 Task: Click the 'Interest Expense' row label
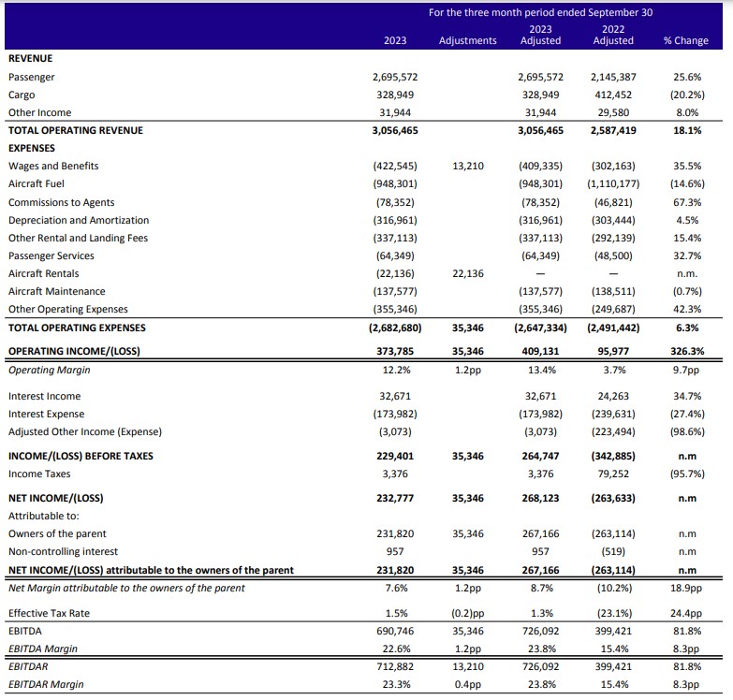pos(46,414)
